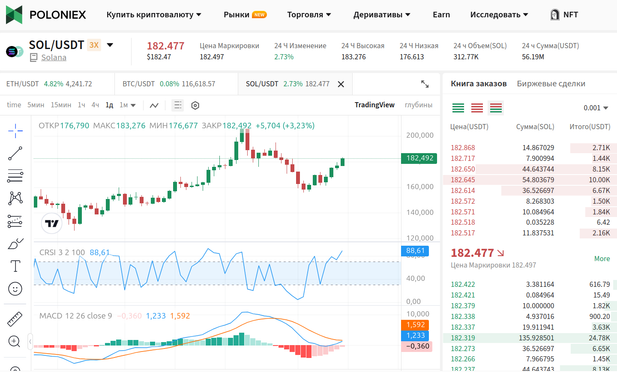This screenshot has height=374, width=617.
Task: Expand chart to fullscreen
Action: tap(425, 84)
